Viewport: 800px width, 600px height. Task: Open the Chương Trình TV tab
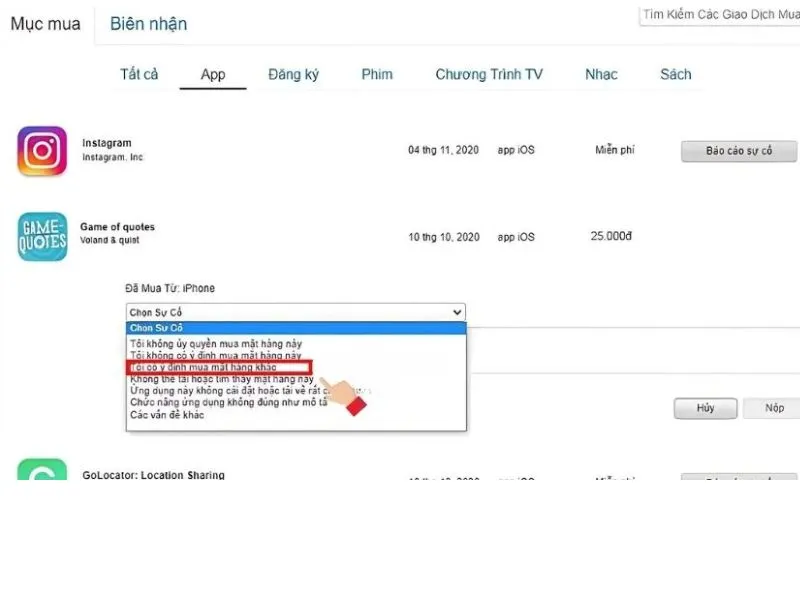(x=489, y=74)
